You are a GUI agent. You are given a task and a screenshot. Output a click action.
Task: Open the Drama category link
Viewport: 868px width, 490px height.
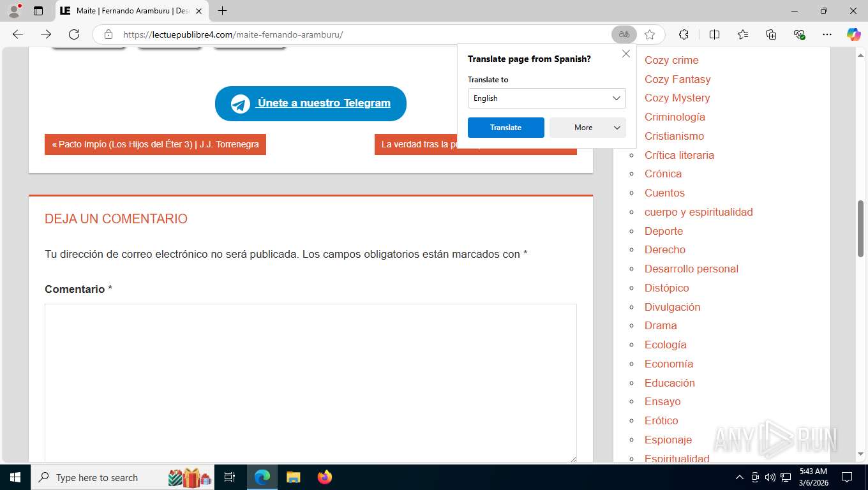(x=661, y=325)
